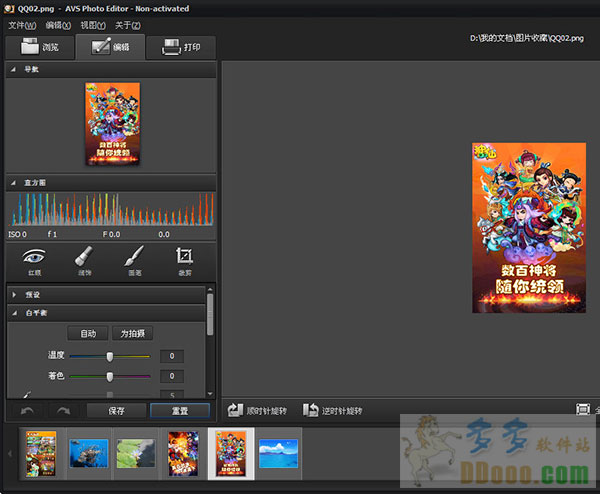The image size is (600, 494).
Task: Click the file path text QQ02.png
Action: (527, 38)
